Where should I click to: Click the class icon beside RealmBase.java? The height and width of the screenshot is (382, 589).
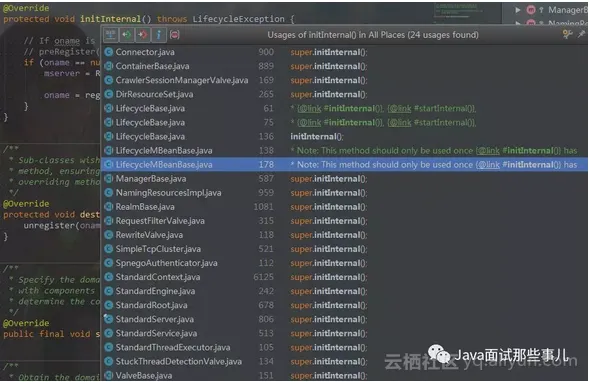(x=109, y=207)
